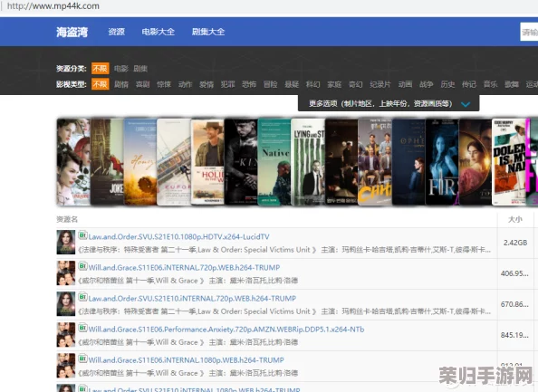Image resolution: width=538 pixels, height=392 pixels.
Task: Click the cover thumbnail of the Will.and.Grace Performance.Anxiety row
Action: [x=66, y=335]
